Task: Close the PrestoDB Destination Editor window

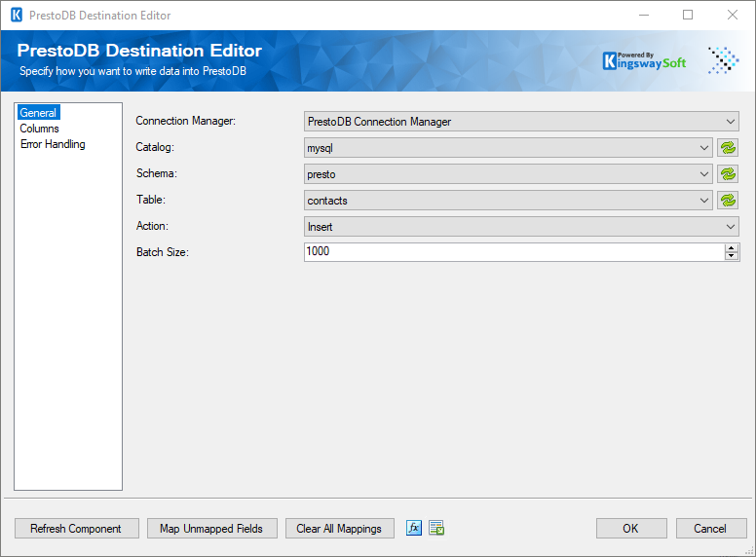Action: coord(733,15)
